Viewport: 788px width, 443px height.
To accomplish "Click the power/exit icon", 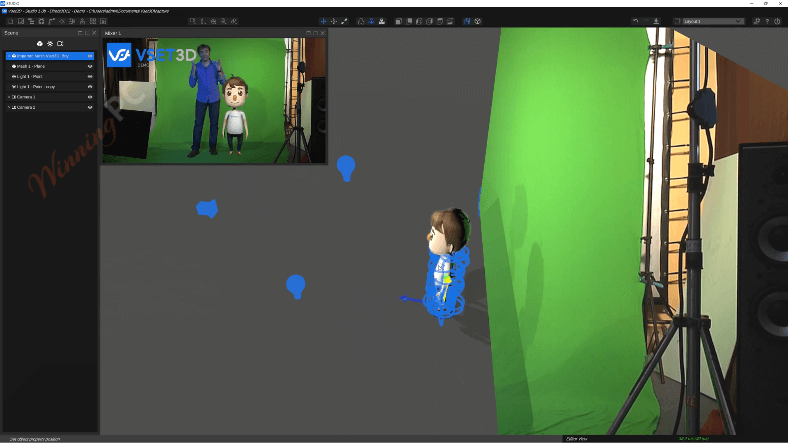I will [777, 21].
